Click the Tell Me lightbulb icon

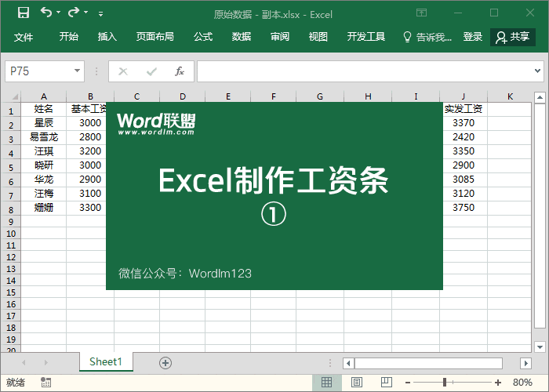[x=407, y=37]
